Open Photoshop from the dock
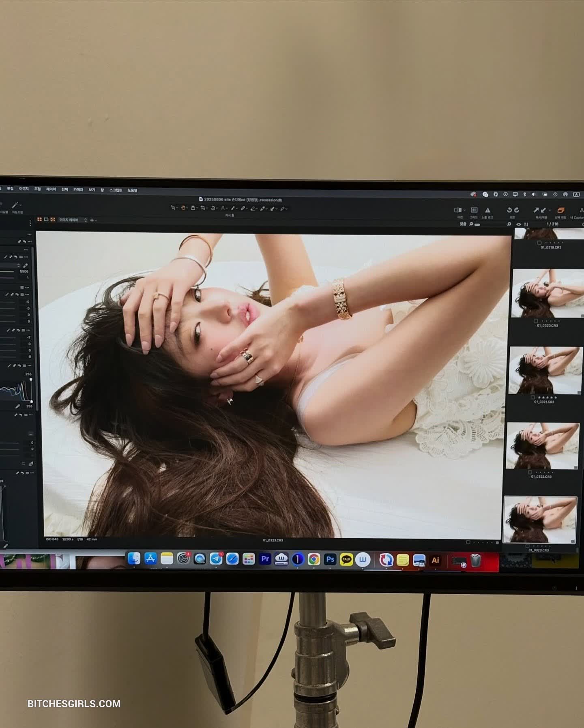This screenshot has height=728, width=584. [330, 559]
